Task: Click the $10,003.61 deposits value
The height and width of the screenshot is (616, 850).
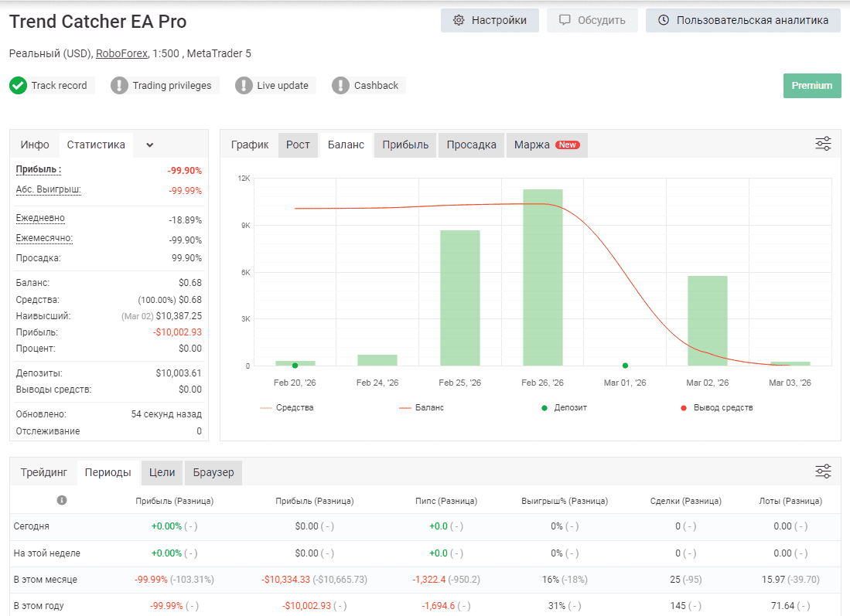Action: click(x=179, y=373)
